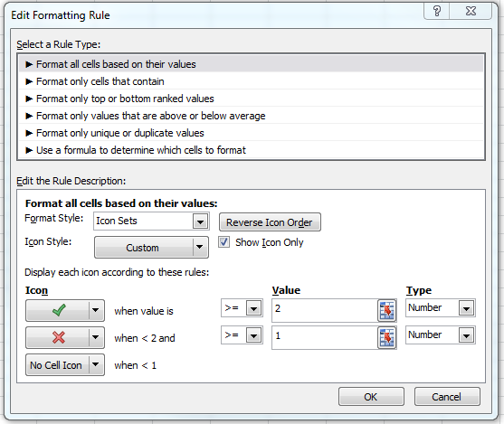504x424 pixels.
Task: Choose Format only top or bottom ranked values
Action: click(251, 99)
